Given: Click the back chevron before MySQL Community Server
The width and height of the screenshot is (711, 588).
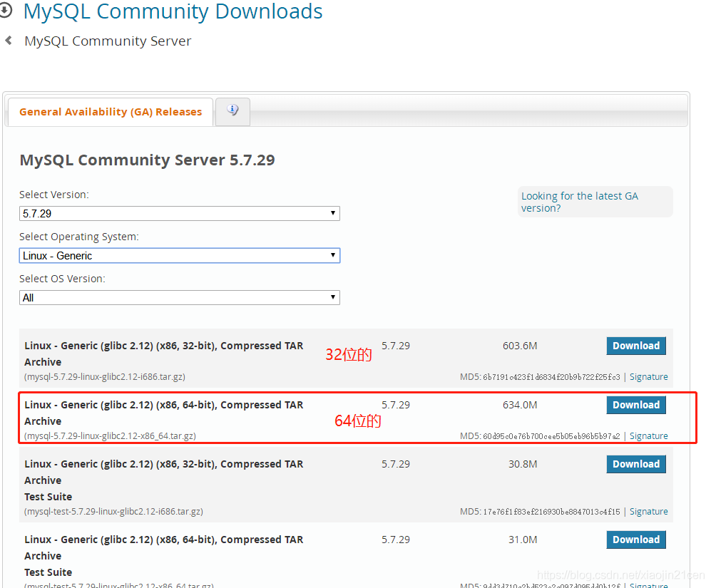Looking at the screenshot, I should [8, 41].
